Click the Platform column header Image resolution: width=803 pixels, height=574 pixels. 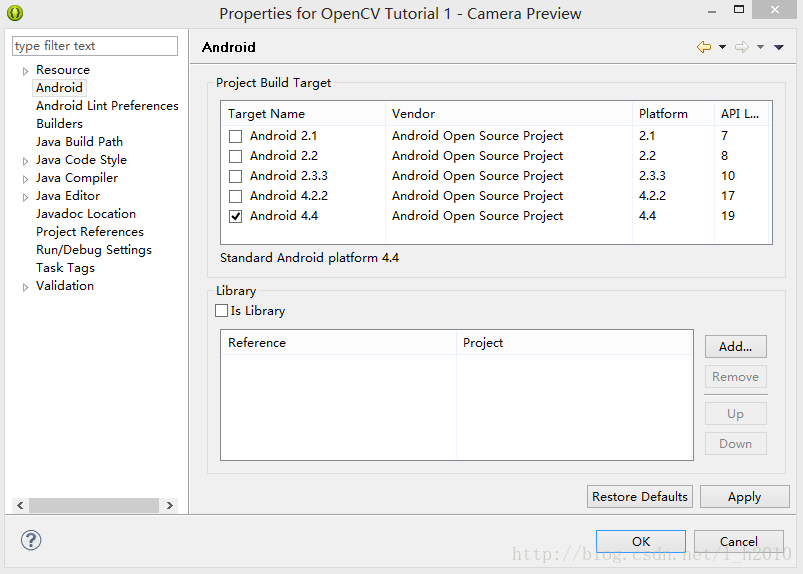pyautogui.click(x=673, y=114)
